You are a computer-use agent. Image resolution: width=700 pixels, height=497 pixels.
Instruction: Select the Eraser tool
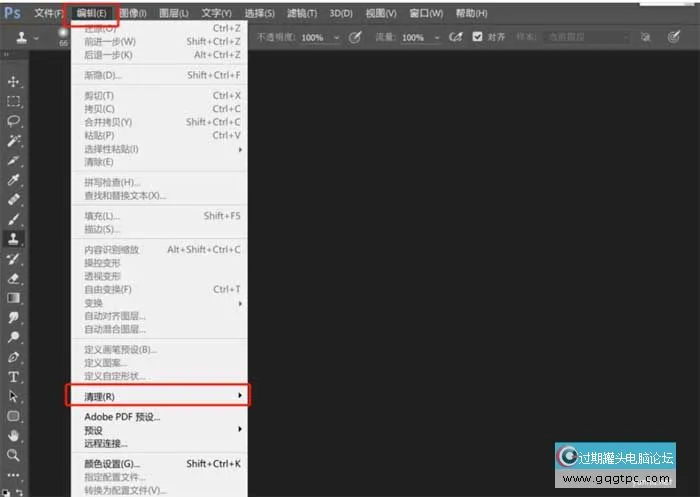tap(14, 277)
